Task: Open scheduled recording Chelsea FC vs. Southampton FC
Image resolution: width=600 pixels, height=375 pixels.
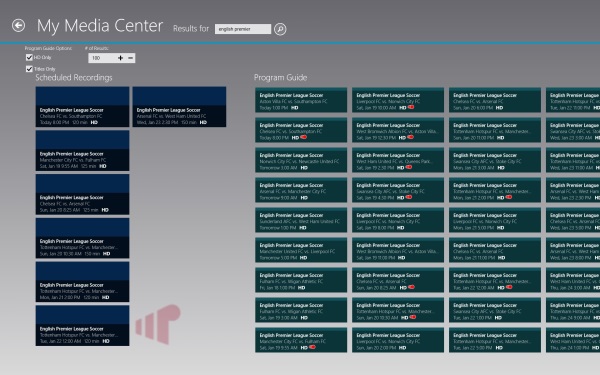Action: tap(82, 107)
